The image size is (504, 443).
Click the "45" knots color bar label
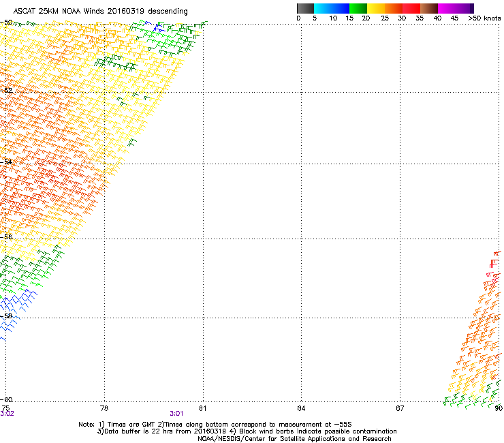(x=454, y=18)
